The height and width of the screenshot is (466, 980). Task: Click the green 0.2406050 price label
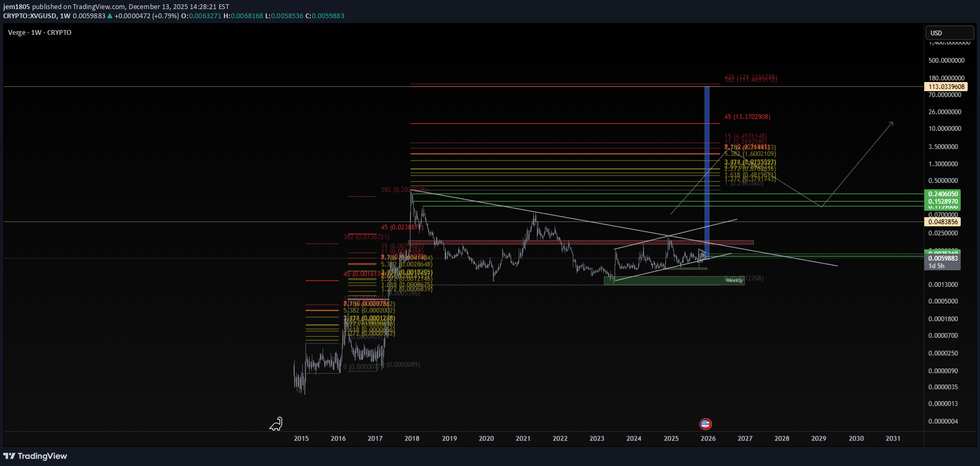pos(943,194)
